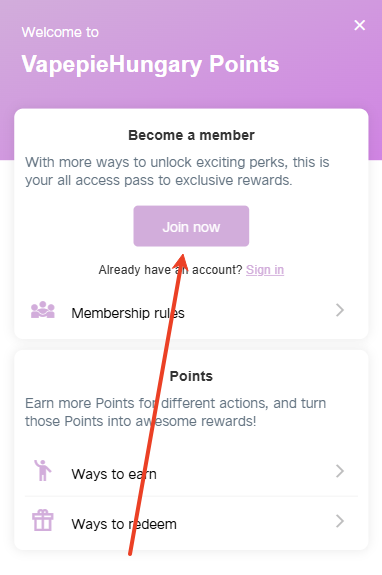Click the Membership rules people icon
382x575 pixels.
click(43, 310)
